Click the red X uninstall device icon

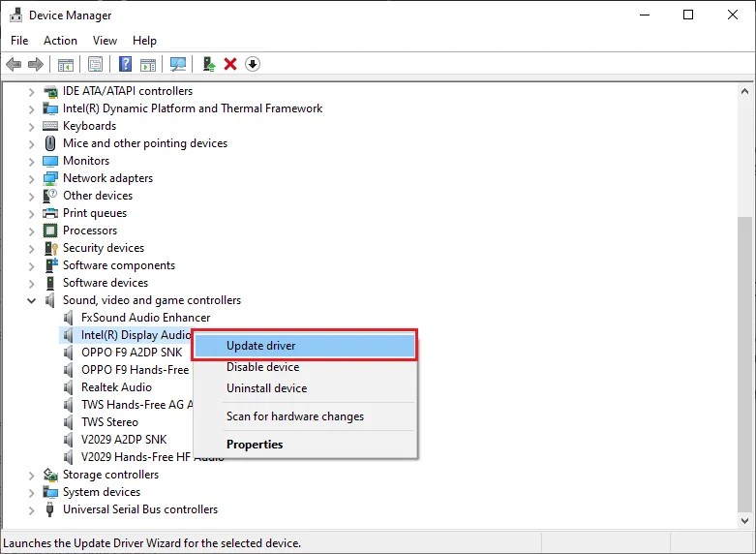[230, 64]
